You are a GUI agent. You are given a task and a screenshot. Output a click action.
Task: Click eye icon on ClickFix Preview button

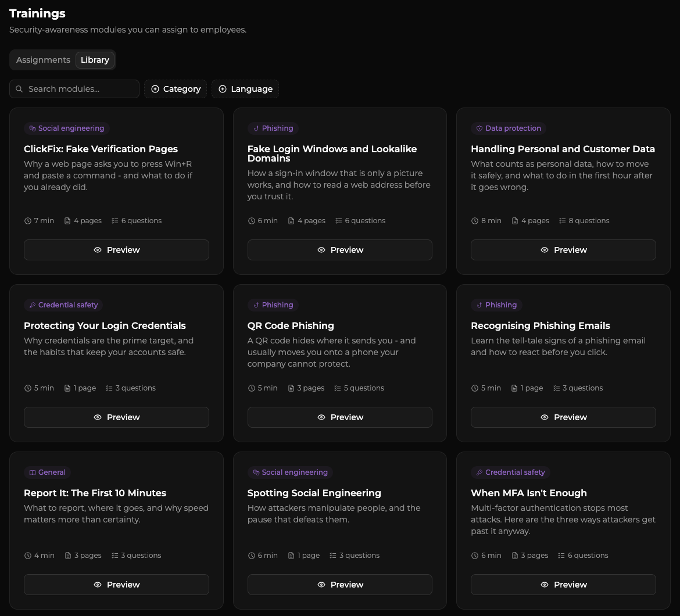[x=98, y=250]
